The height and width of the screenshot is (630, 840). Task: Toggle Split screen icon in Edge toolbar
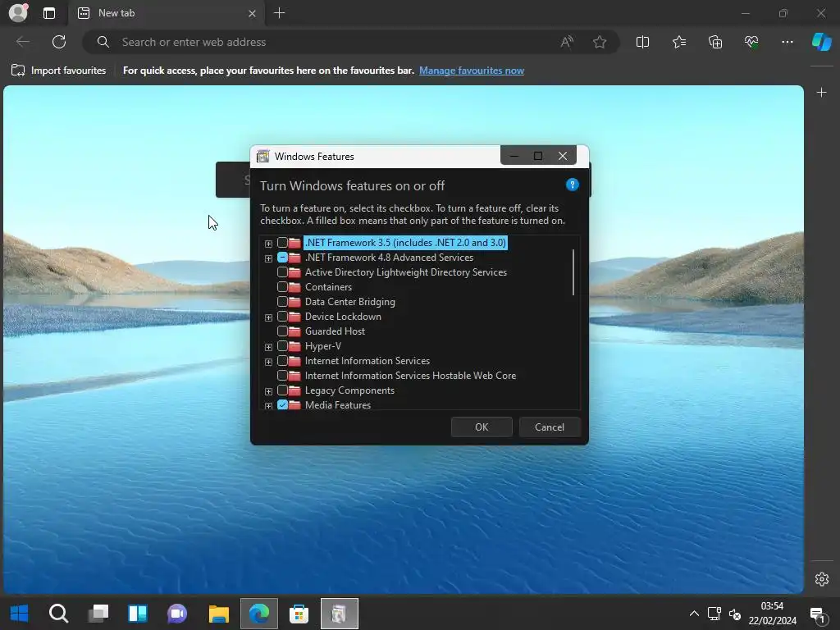click(x=642, y=42)
